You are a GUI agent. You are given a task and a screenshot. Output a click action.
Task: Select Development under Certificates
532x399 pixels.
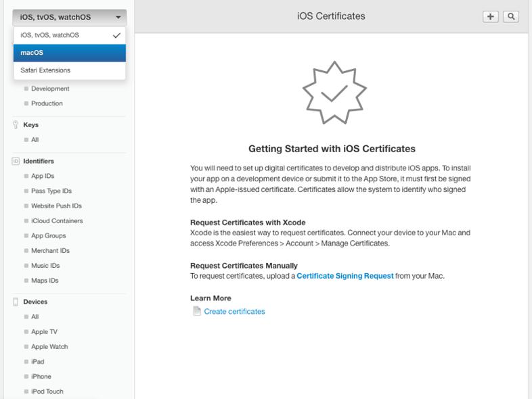tap(50, 89)
